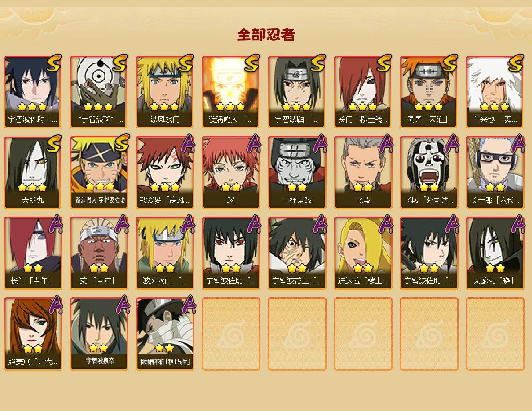Click the 干柿鬼鲛 ninja portrait

(x=297, y=172)
